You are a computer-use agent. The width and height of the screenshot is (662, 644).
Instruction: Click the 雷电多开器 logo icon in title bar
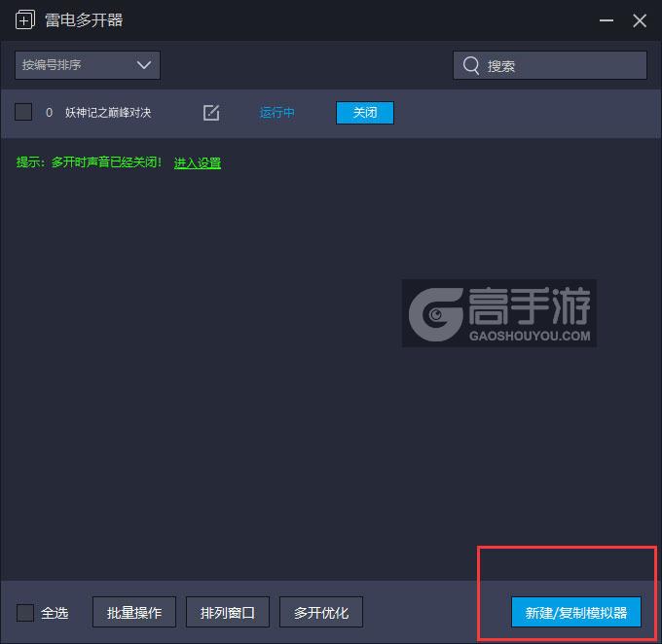coord(24,20)
